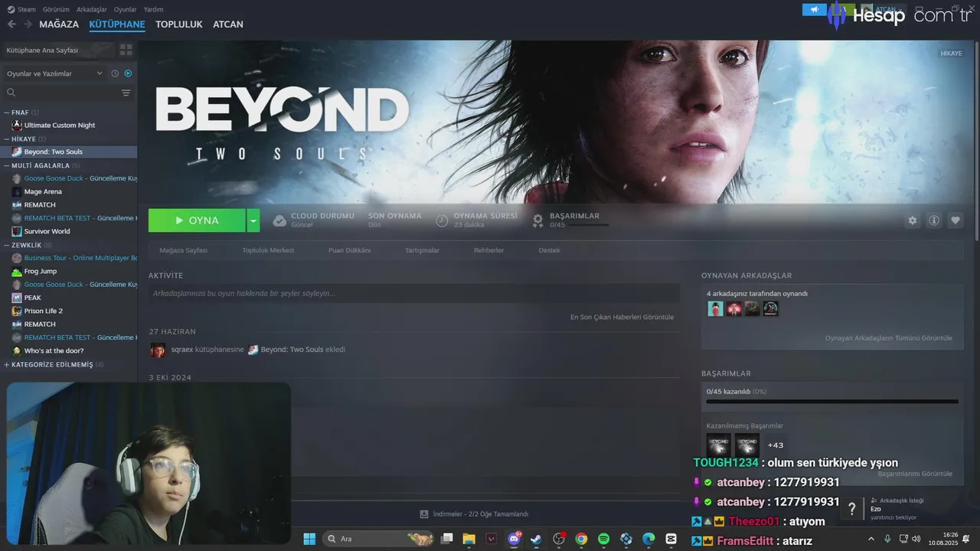
Task: Open Mağaza Sayfası link
Action: click(x=184, y=250)
